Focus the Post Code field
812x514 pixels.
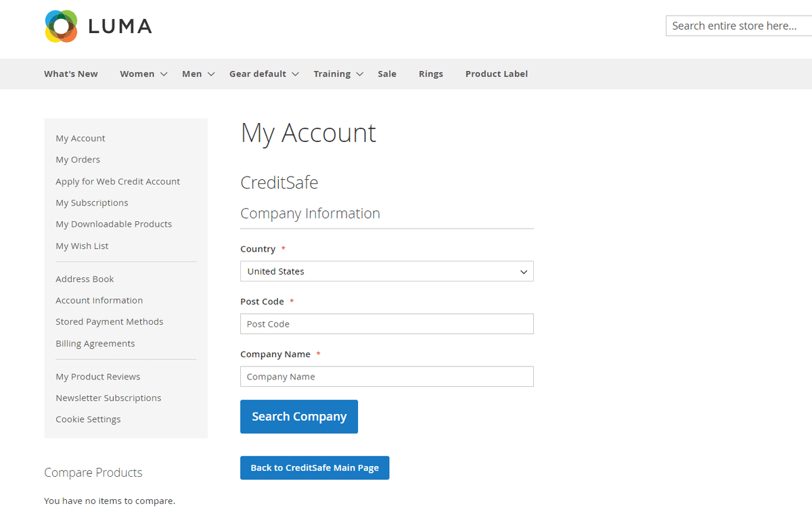(386, 324)
